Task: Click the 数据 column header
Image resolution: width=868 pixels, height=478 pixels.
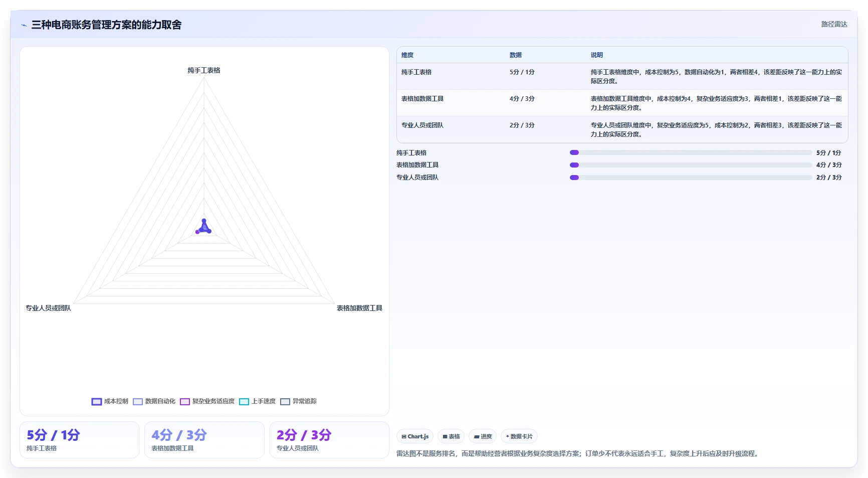Action: 516,55
